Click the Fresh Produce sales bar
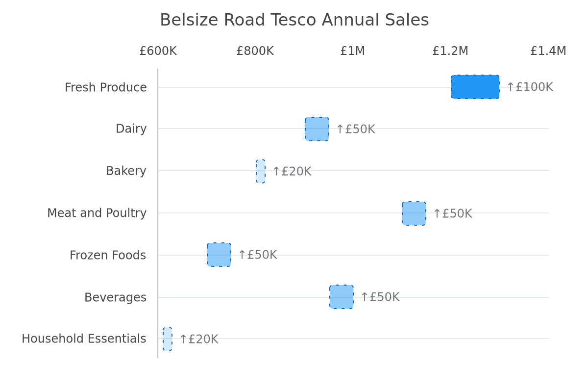The image size is (588, 368). click(475, 87)
